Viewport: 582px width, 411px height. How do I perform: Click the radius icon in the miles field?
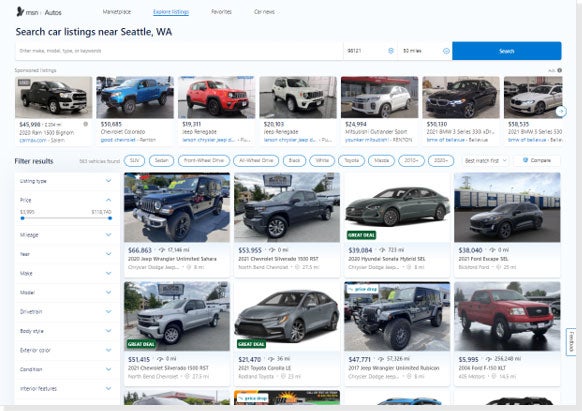[x=446, y=51]
